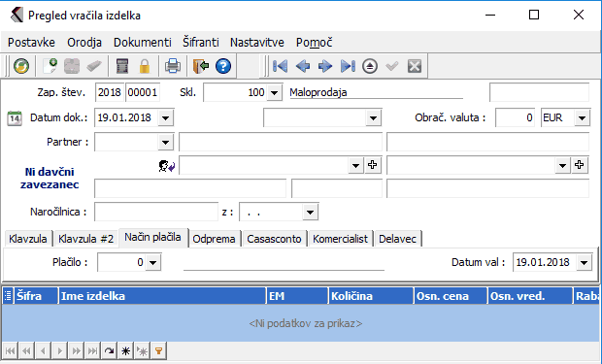The image size is (602, 364).
Task: Click the partner lookup person icon
Action: pos(167,166)
